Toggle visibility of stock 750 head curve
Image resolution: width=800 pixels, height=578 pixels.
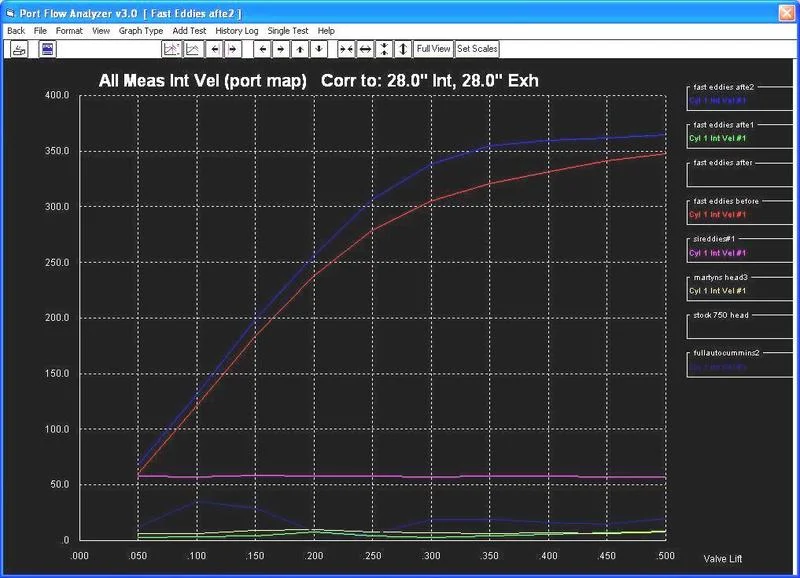click(722, 317)
